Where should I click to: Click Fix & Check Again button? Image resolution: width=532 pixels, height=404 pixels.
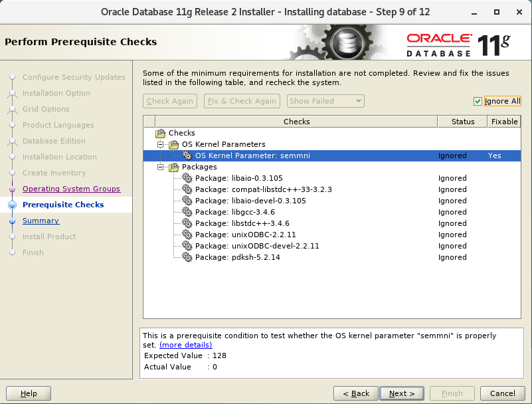[x=242, y=101]
